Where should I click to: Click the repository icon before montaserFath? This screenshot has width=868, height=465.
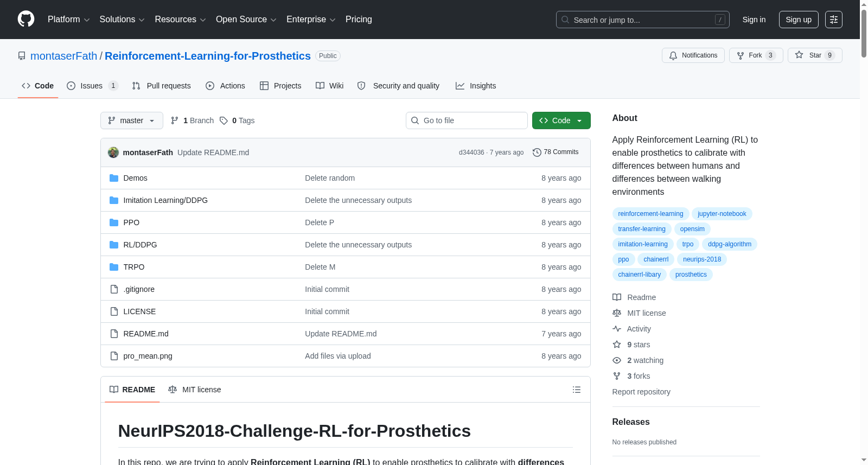pos(22,56)
